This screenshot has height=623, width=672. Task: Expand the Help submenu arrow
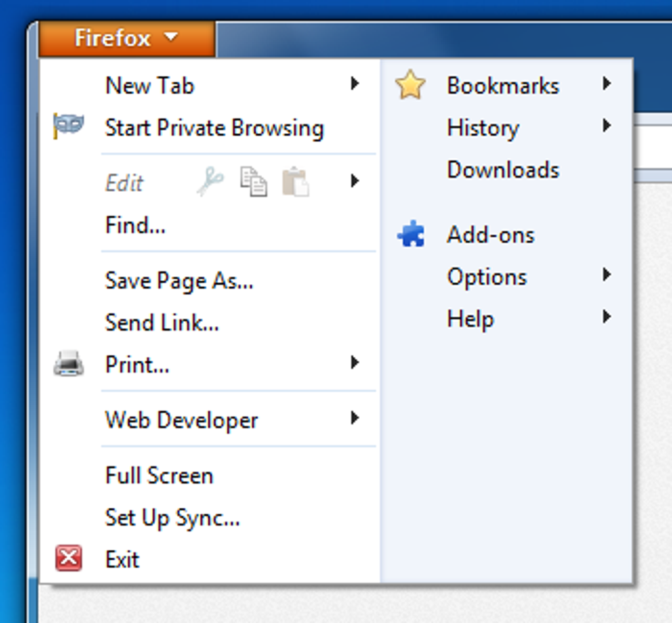coord(606,317)
